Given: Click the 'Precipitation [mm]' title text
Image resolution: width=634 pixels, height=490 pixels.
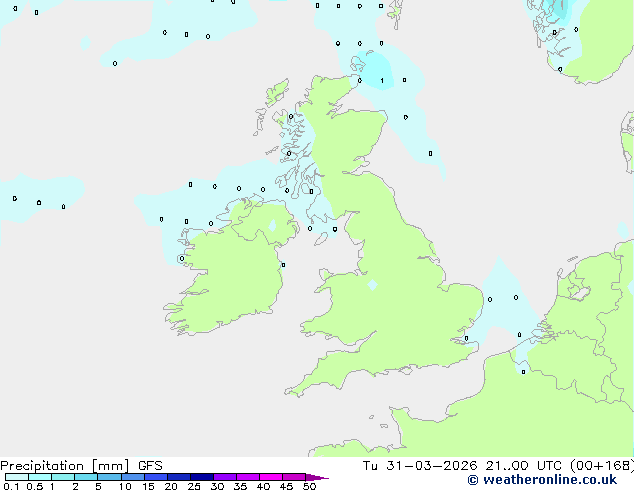Looking at the screenshot, I should pyautogui.click(x=64, y=466).
